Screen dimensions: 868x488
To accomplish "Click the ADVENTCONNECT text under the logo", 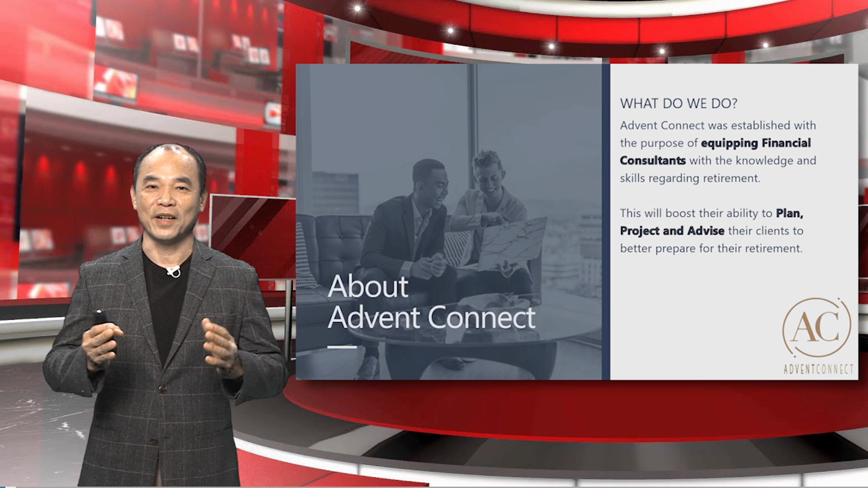I will click(818, 370).
